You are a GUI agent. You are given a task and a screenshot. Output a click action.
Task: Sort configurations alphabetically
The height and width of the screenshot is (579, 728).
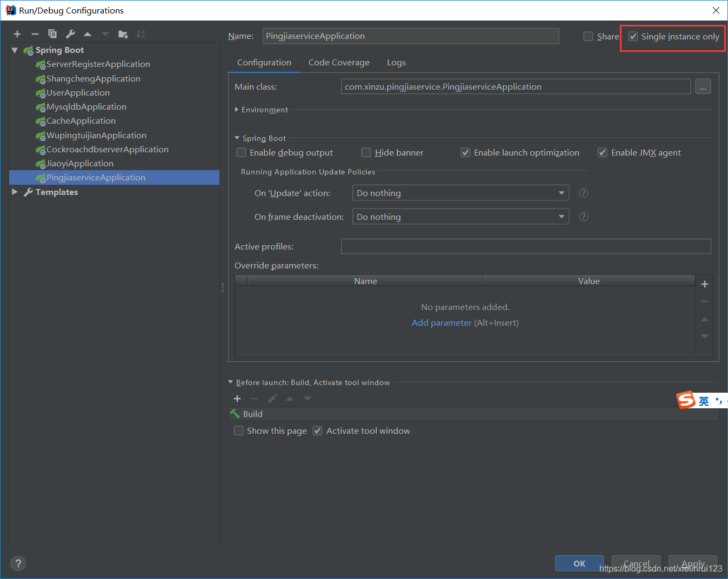[x=141, y=34]
